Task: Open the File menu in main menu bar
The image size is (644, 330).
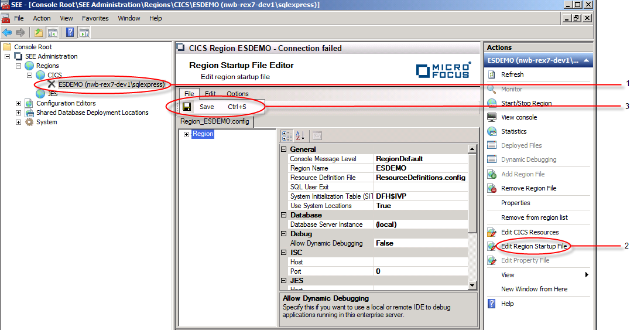Action: click(19, 18)
